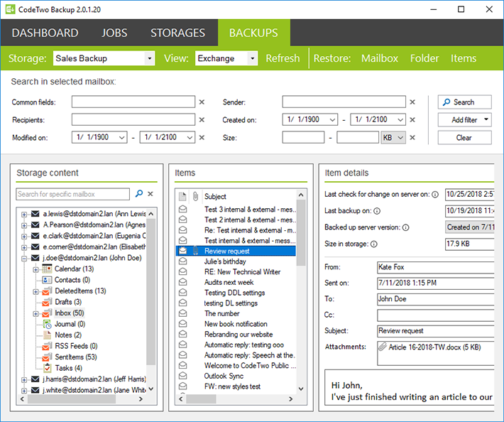Click the Article 16-2018-TW.docx attachment
Screen dimensions: 504x422
[x=434, y=347]
